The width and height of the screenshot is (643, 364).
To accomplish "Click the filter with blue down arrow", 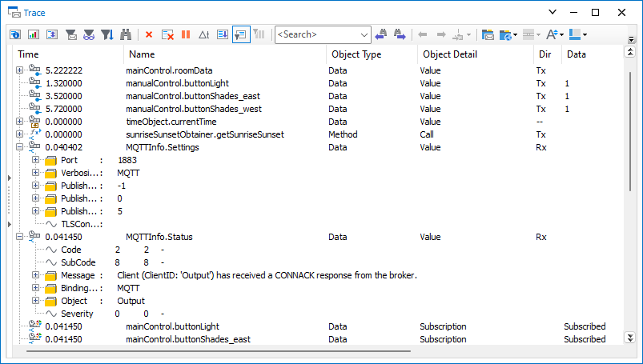I will (x=107, y=35).
